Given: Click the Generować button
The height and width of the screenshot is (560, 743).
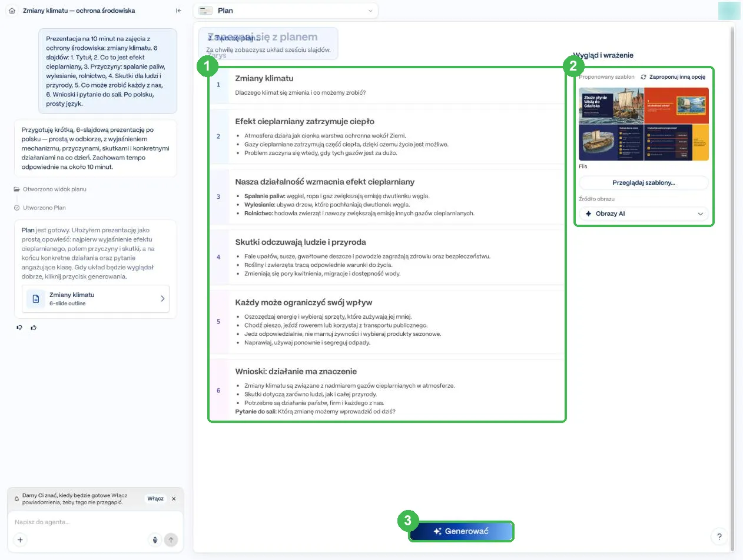Looking at the screenshot, I should pyautogui.click(x=461, y=531).
